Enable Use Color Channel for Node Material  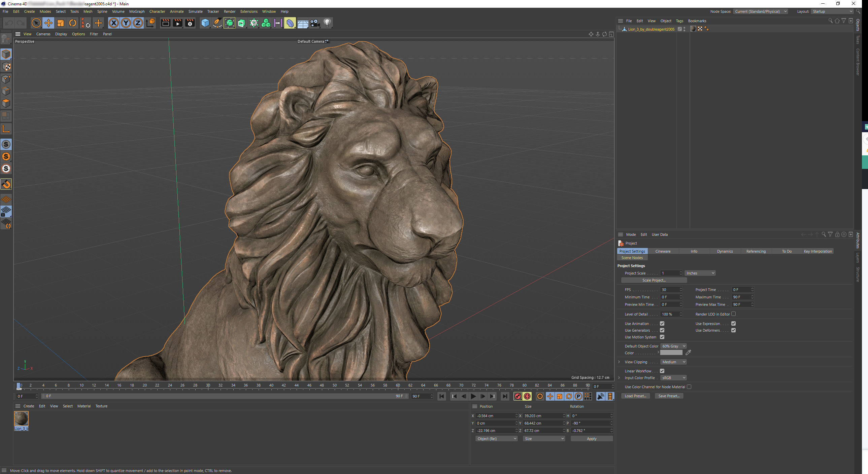click(x=689, y=387)
